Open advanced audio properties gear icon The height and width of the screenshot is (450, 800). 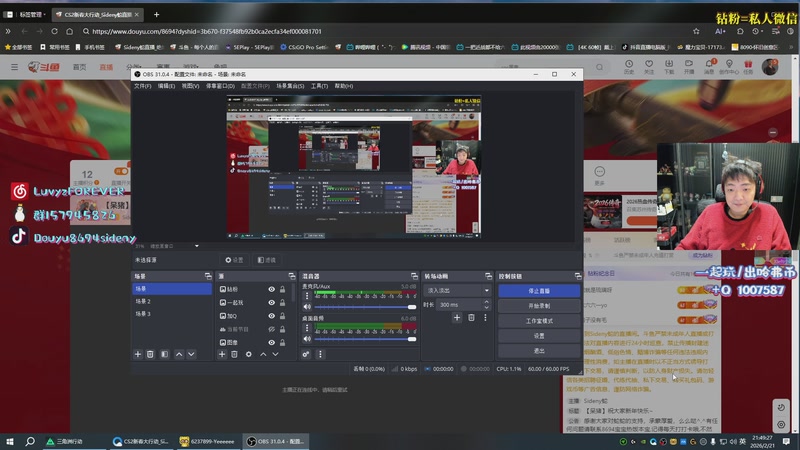pyautogui.click(x=306, y=354)
